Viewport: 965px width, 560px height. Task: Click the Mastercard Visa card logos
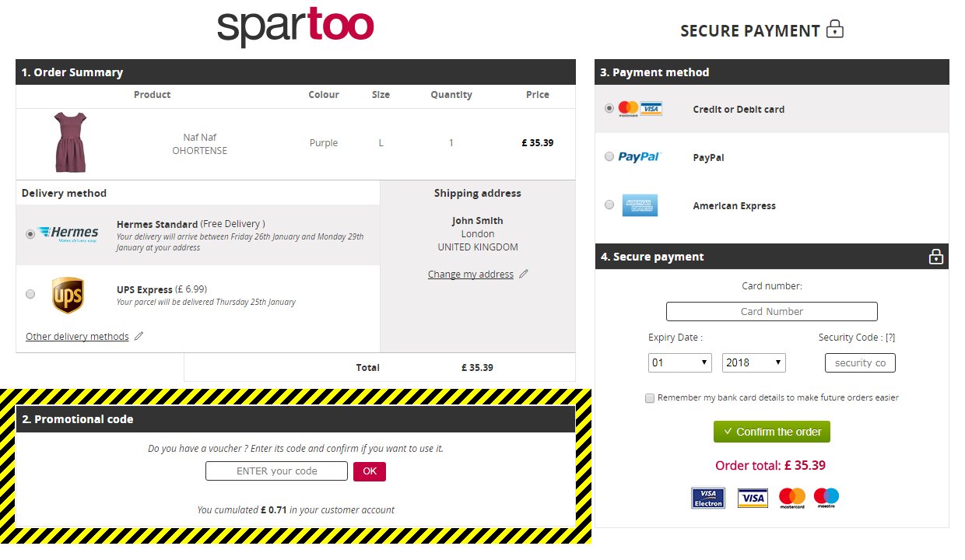click(x=640, y=109)
